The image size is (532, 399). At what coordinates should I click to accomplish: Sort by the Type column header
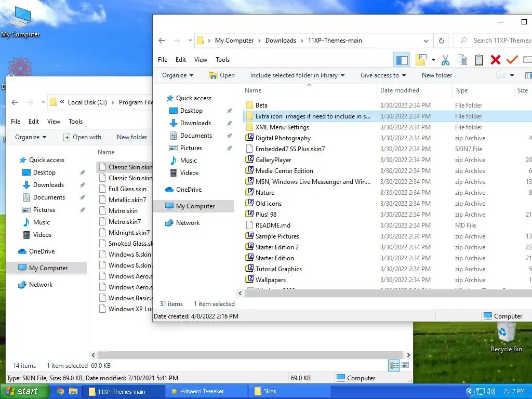coord(461,90)
